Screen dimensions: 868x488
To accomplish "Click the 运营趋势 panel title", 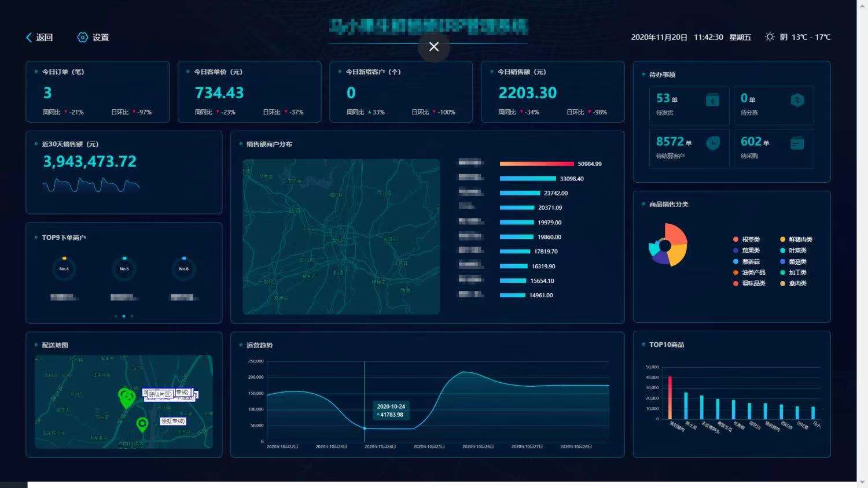I will pos(259,345).
